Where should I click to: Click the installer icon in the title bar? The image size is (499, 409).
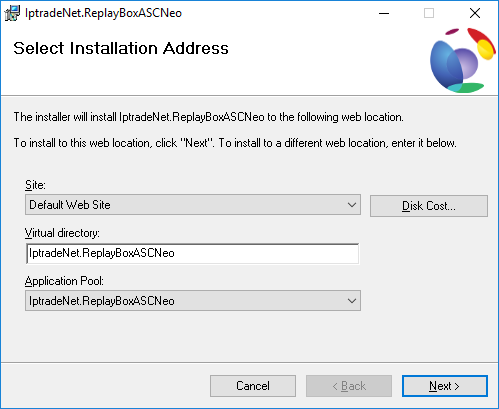(x=12, y=13)
